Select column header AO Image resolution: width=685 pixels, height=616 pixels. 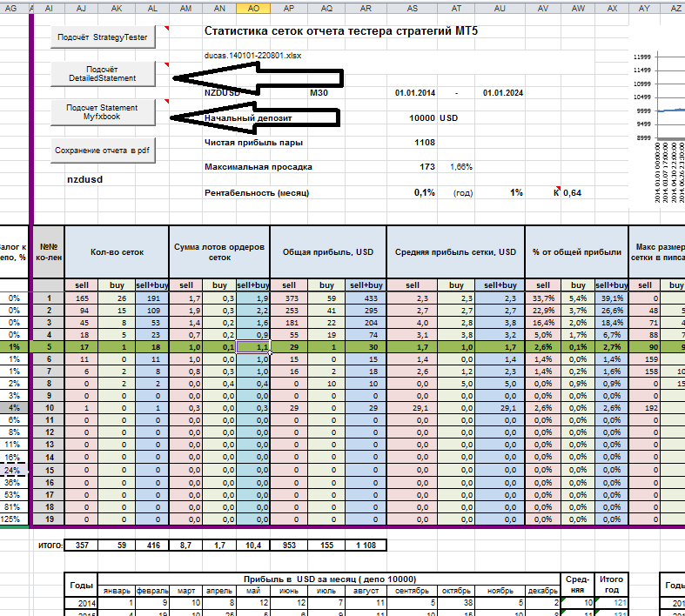[x=253, y=9]
